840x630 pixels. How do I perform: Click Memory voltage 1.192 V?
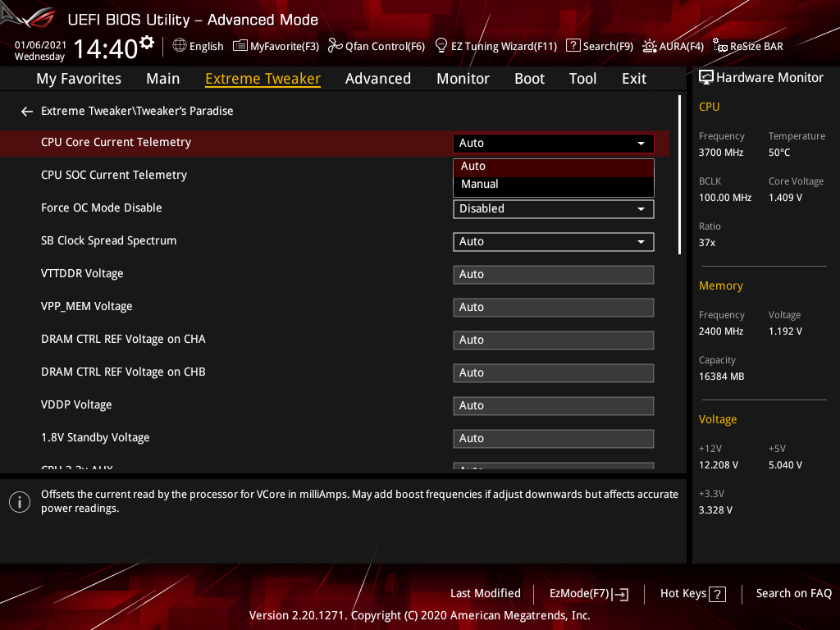pos(785,331)
